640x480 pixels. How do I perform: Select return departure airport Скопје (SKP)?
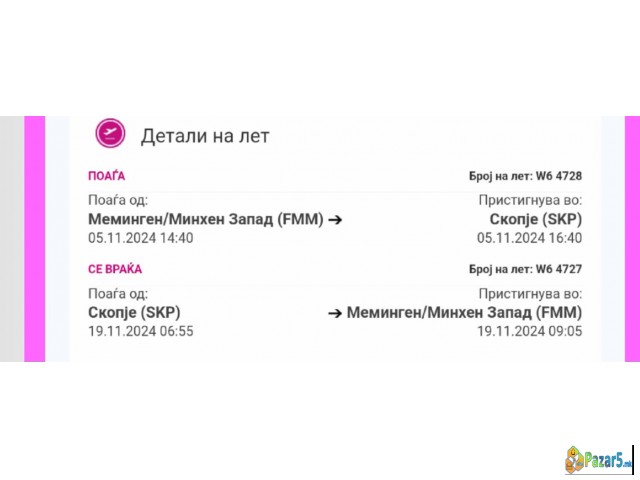tap(134, 313)
